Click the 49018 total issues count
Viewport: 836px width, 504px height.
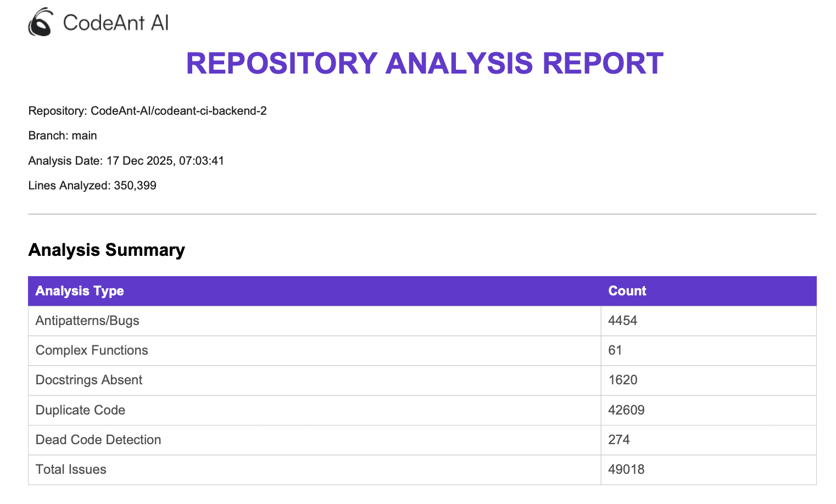(626, 469)
